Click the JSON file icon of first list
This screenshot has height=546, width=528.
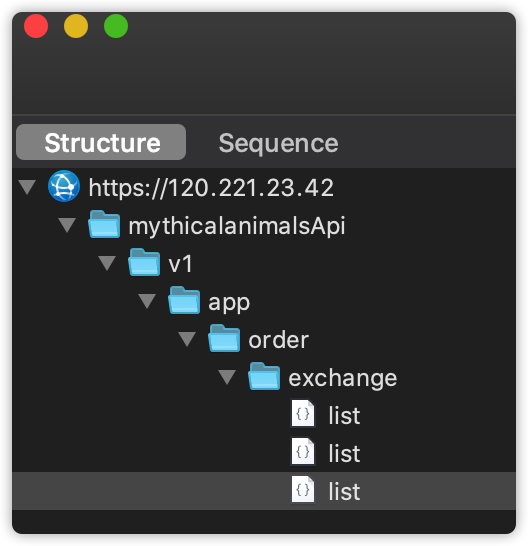303,414
